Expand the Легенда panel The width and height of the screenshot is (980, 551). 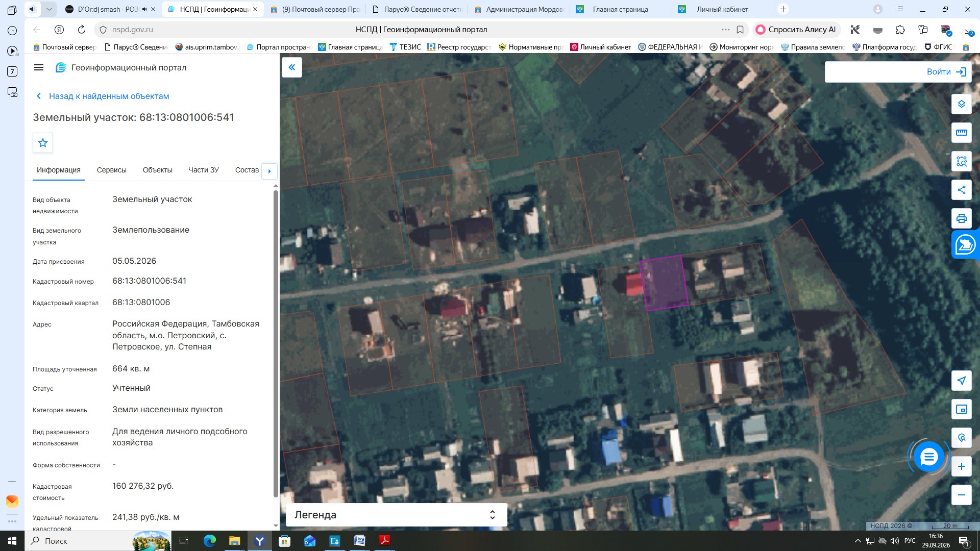[396, 515]
